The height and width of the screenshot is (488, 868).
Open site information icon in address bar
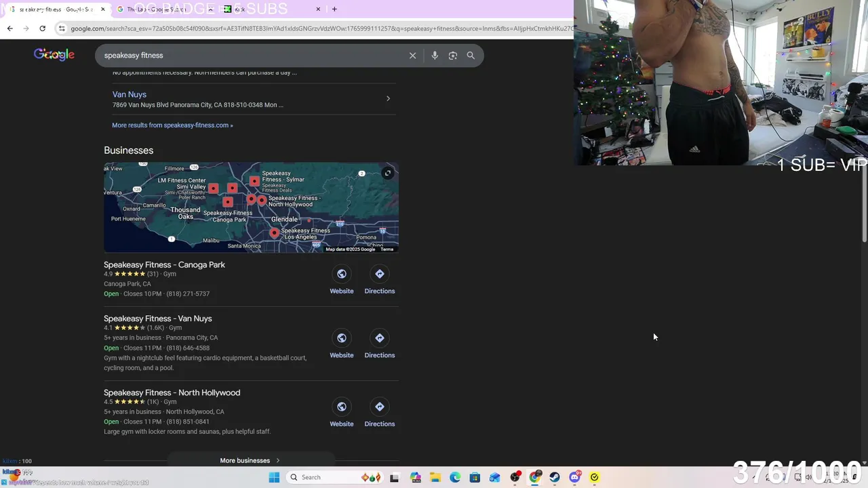click(x=62, y=28)
